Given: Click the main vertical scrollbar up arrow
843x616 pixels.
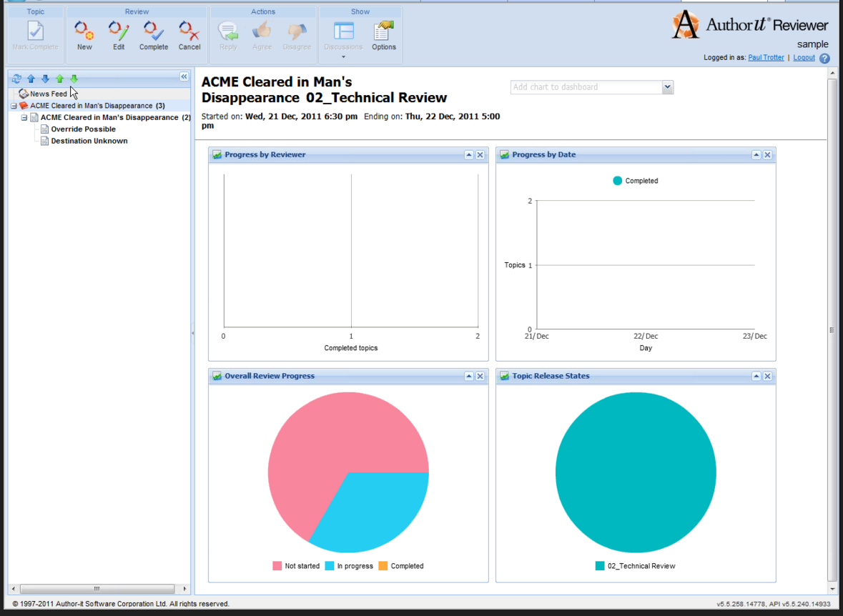Looking at the screenshot, I should [832, 73].
